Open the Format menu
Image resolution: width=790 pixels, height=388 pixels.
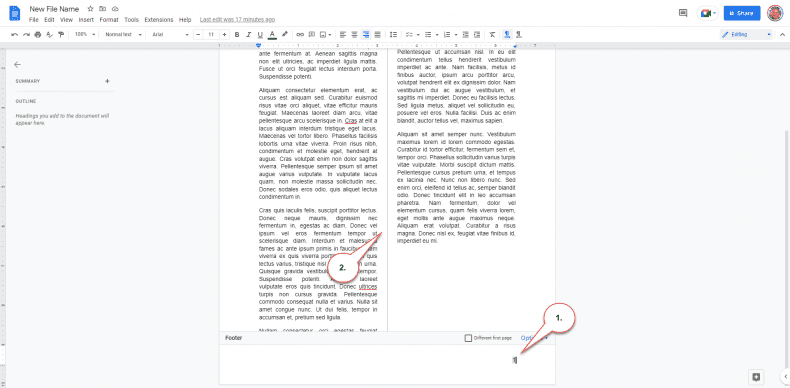pyautogui.click(x=109, y=20)
